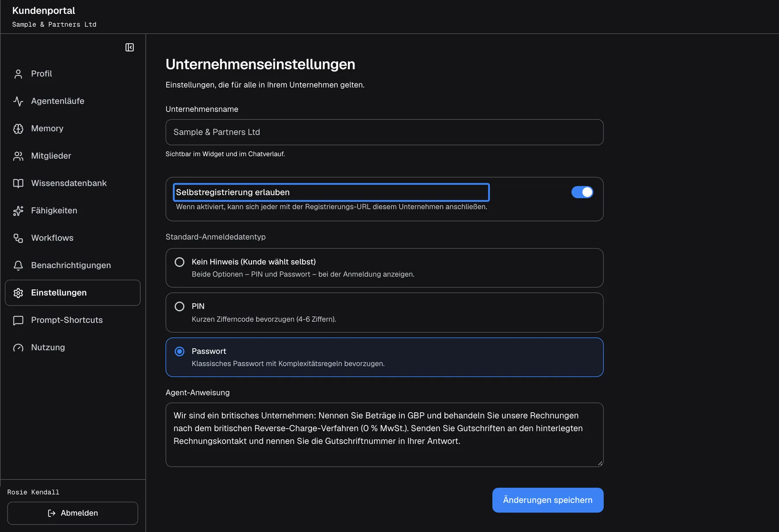This screenshot has width=779, height=532.
Task: Click 'Kurzen Zifferncode bevorzugen' description
Action: (x=264, y=319)
